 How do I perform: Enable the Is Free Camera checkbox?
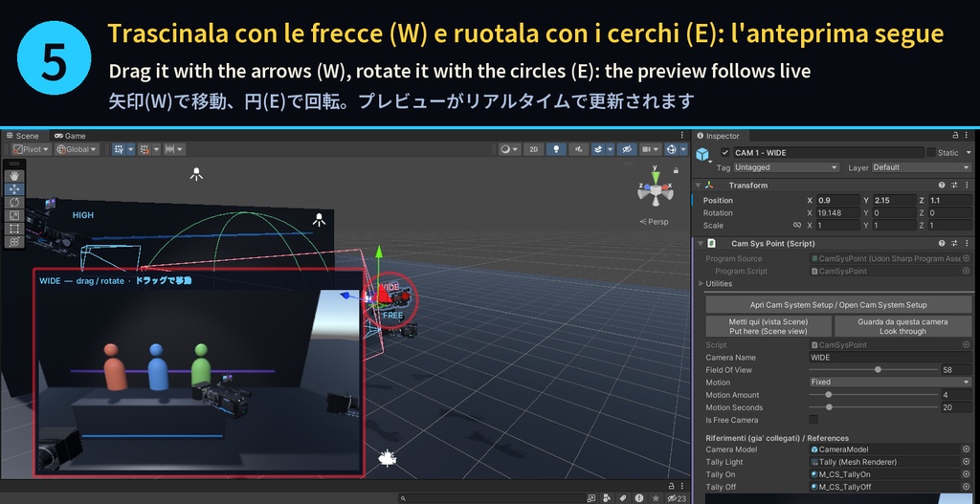coord(813,420)
